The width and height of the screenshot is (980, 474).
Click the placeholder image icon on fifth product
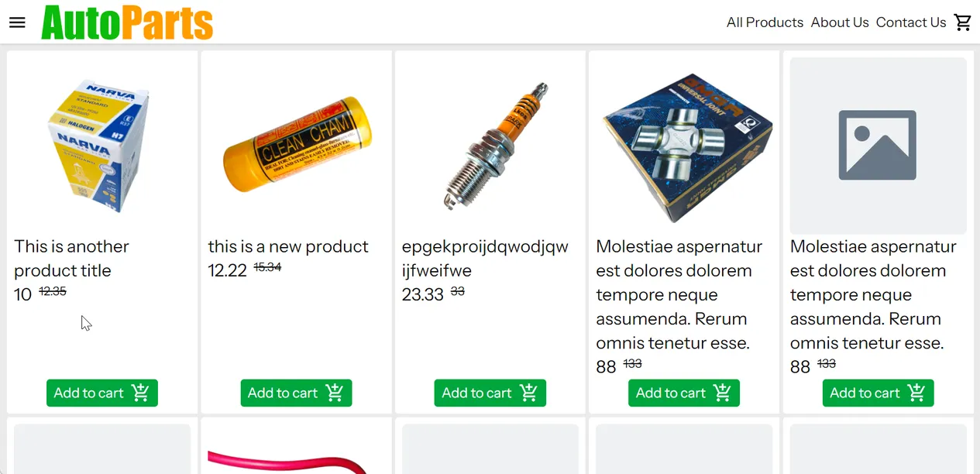pos(878,146)
